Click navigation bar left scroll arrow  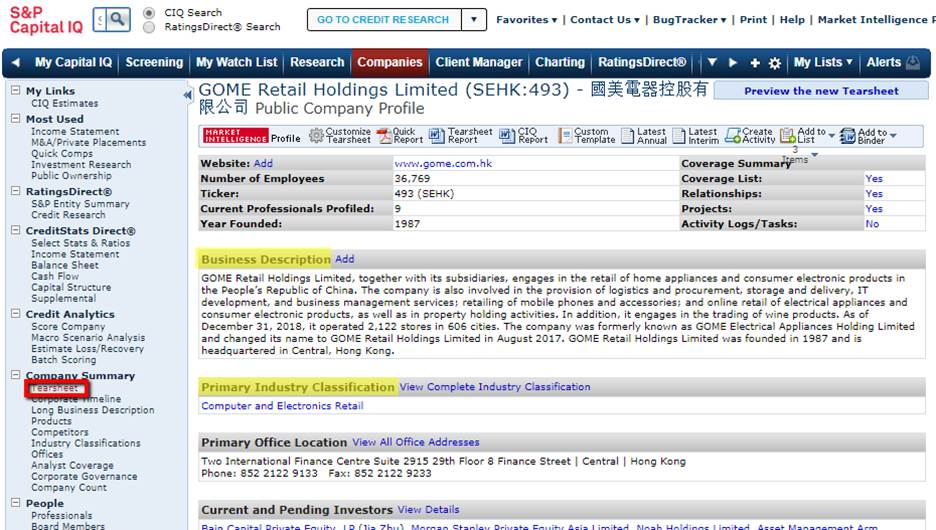(16, 62)
